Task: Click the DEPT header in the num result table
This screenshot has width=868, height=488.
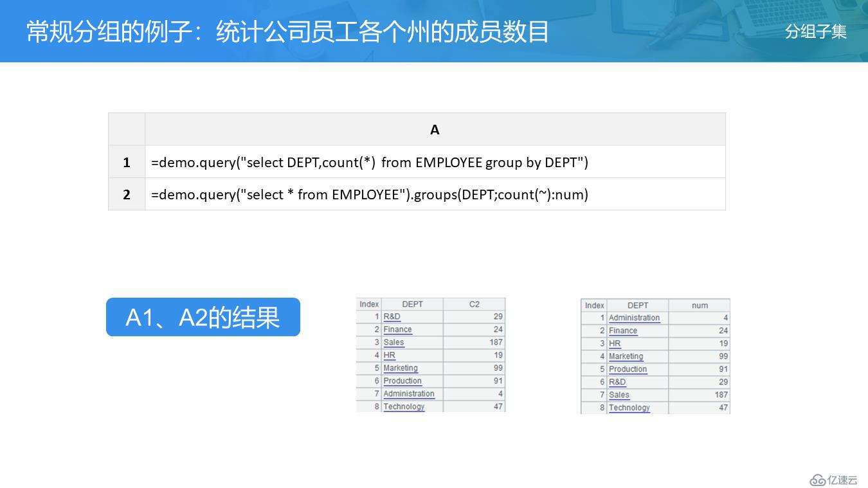Action: [638, 305]
